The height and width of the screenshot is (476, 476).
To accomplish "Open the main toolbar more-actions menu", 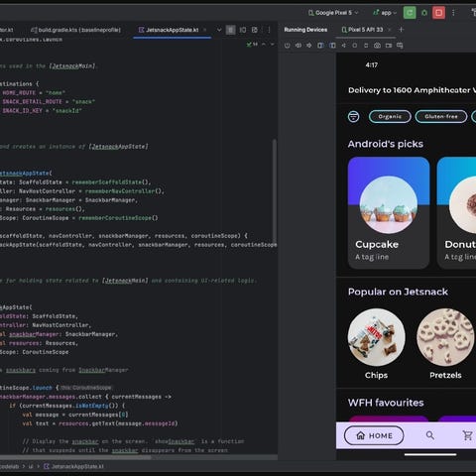I will [x=453, y=13].
